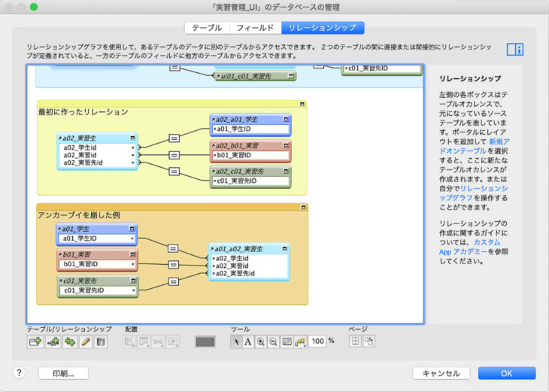The width and height of the screenshot is (549, 392).
Task: Click the zoom percentage field
Action: pyautogui.click(x=317, y=342)
